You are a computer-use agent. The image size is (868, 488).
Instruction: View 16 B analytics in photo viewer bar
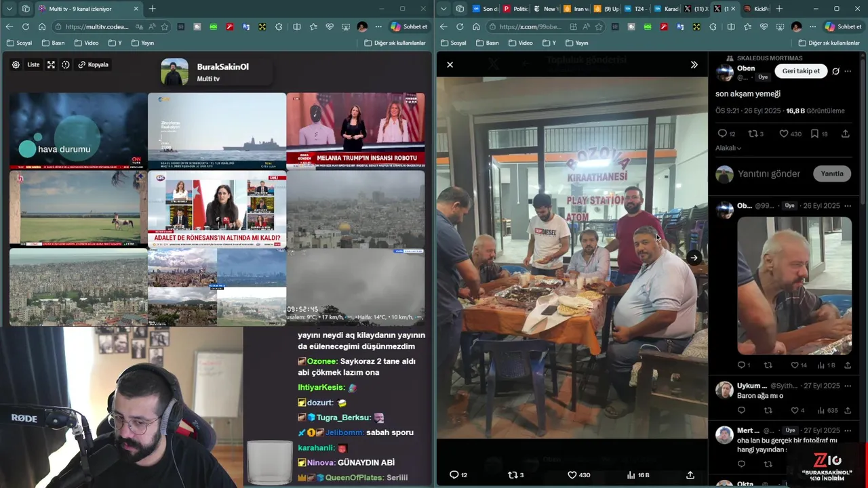click(x=637, y=475)
